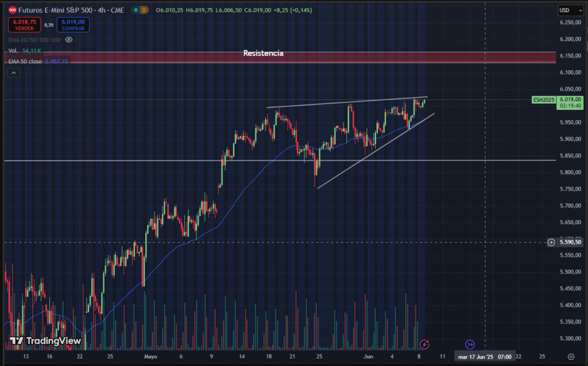Screen dimensions: 588x366
Task: Toggle visibility eye of EMA 20/50/100/200
Action: (68, 40)
